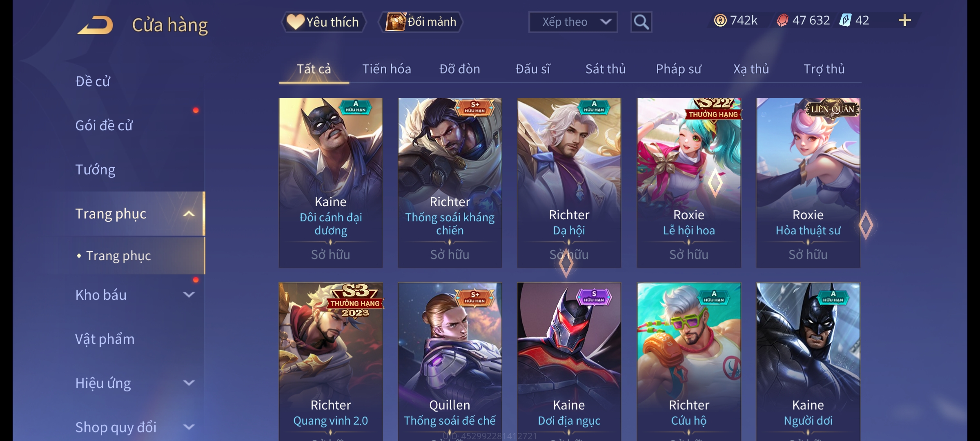Click the heart icon on Yêu thích
This screenshot has height=441, width=980.
(x=295, y=22)
